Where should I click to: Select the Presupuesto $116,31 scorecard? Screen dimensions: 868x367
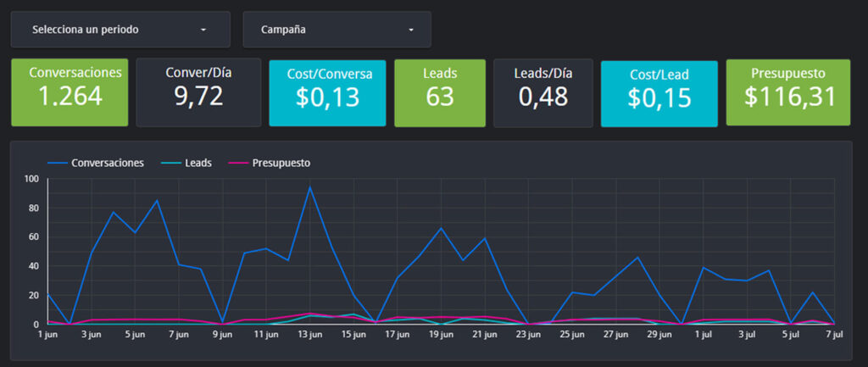click(788, 93)
